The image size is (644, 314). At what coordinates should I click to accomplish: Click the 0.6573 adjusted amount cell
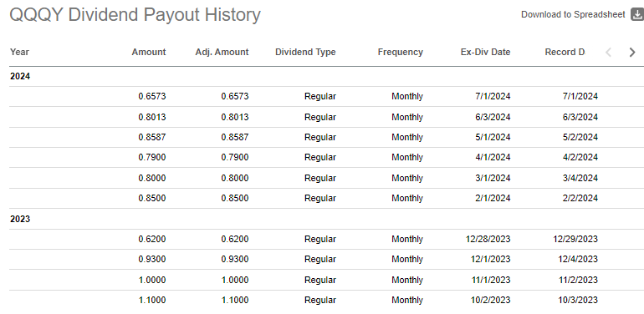(x=235, y=96)
